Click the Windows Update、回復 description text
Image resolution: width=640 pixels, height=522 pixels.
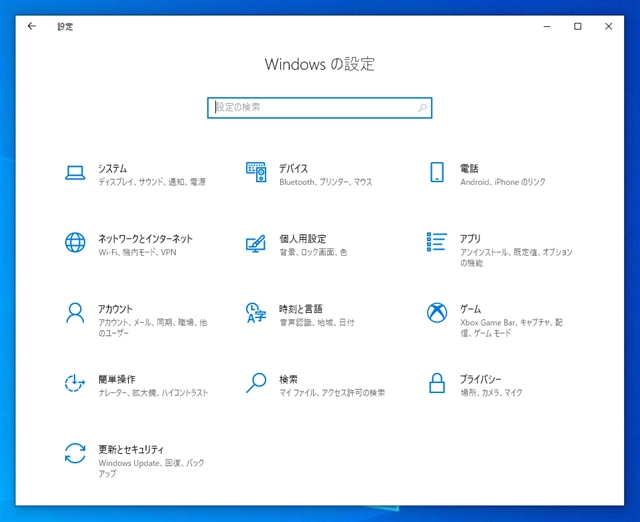coord(151,468)
